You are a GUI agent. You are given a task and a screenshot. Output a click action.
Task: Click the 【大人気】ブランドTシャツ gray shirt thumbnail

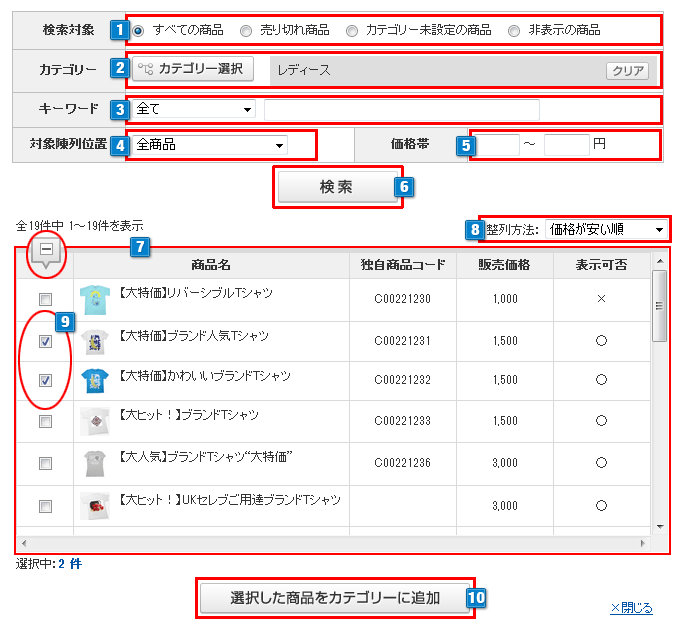click(x=94, y=463)
